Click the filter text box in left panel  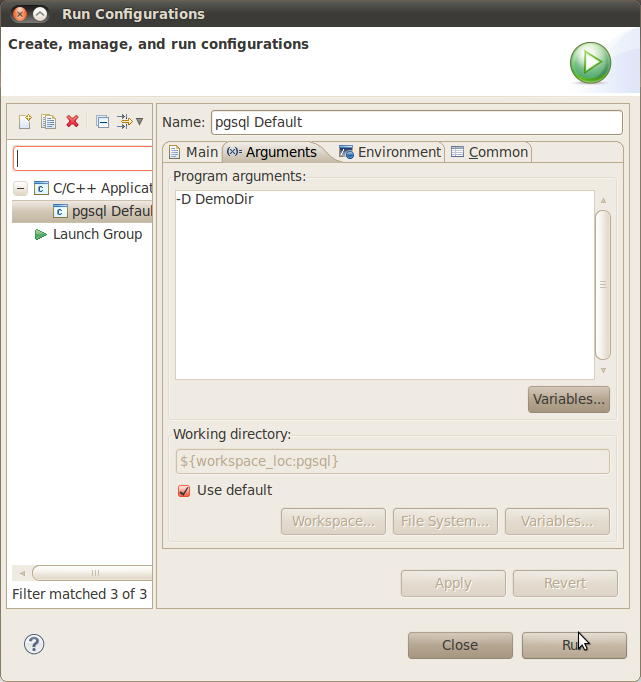pyautogui.click(x=83, y=159)
